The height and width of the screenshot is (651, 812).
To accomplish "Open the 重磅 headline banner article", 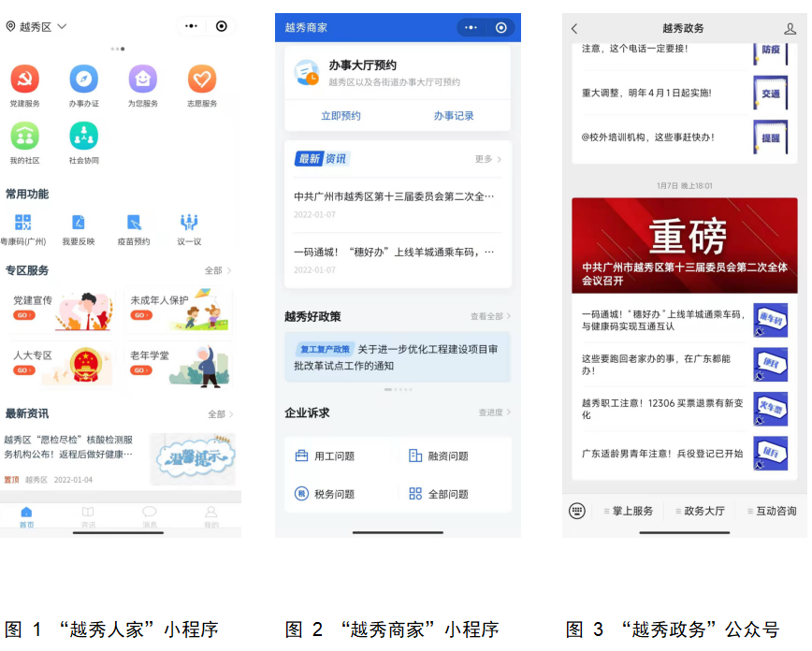I will coord(685,245).
